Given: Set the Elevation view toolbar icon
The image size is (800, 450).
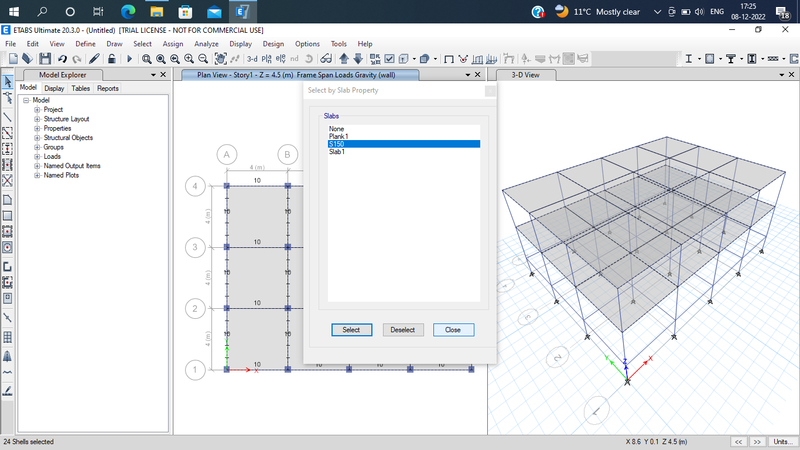Looking at the screenshot, I should (x=280, y=59).
